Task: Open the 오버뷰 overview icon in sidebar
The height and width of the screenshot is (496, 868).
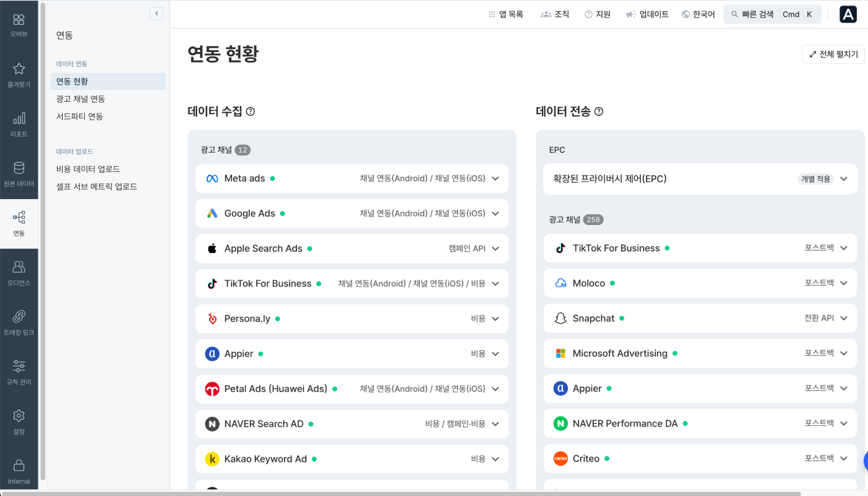Action: click(19, 20)
